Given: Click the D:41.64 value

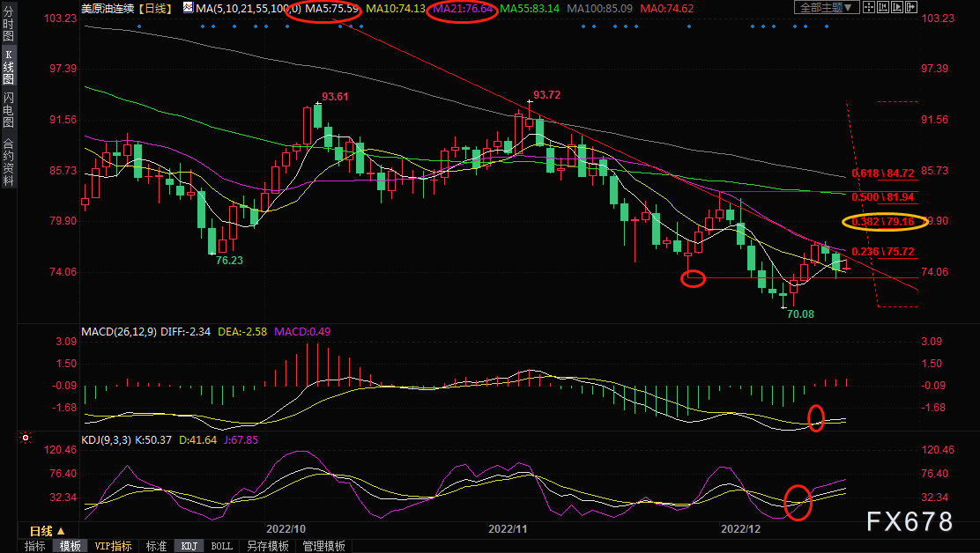Looking at the screenshot, I should click(x=198, y=440).
